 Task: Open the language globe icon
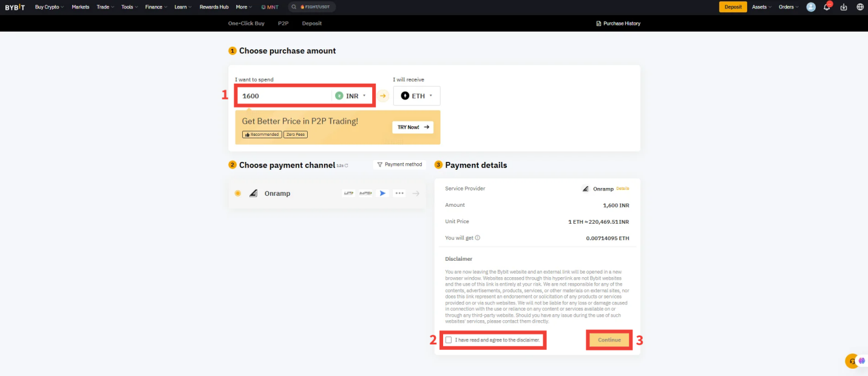click(860, 7)
